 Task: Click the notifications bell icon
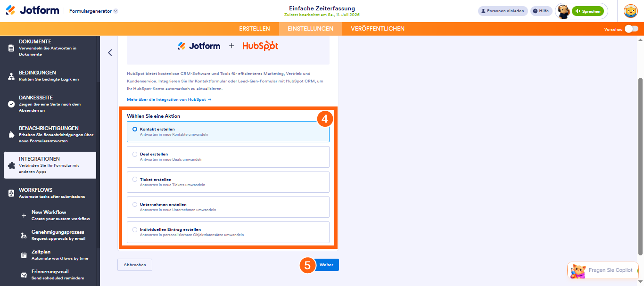11,135
